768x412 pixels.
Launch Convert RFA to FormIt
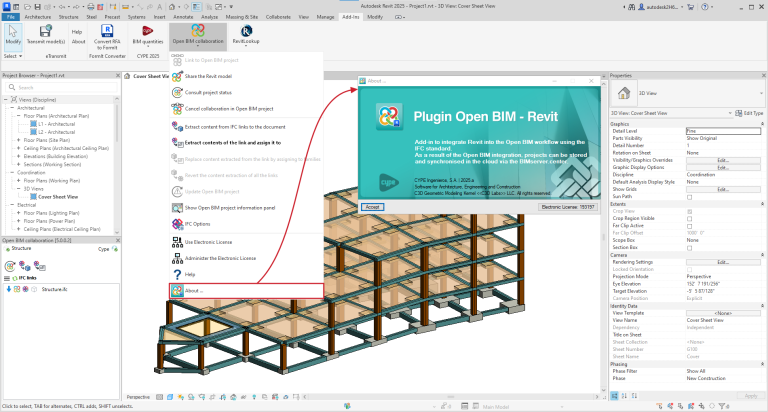(x=107, y=37)
